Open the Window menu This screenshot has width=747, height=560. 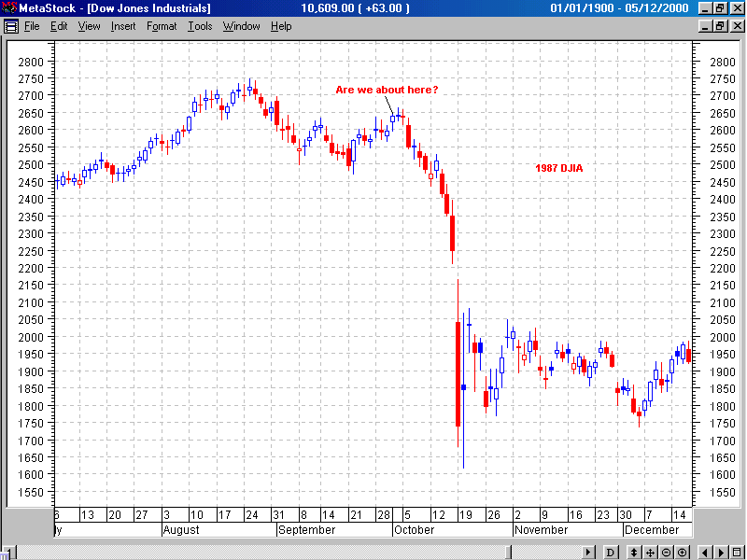[x=242, y=26]
